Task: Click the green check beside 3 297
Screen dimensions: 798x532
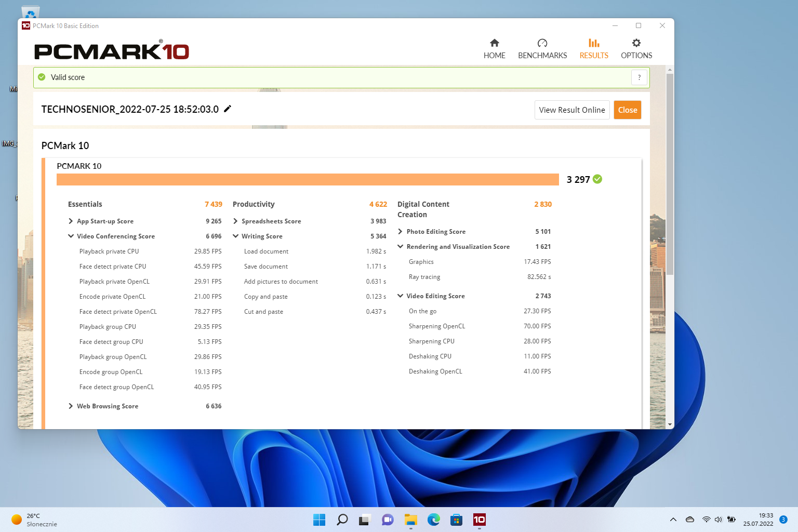Action: (x=597, y=179)
